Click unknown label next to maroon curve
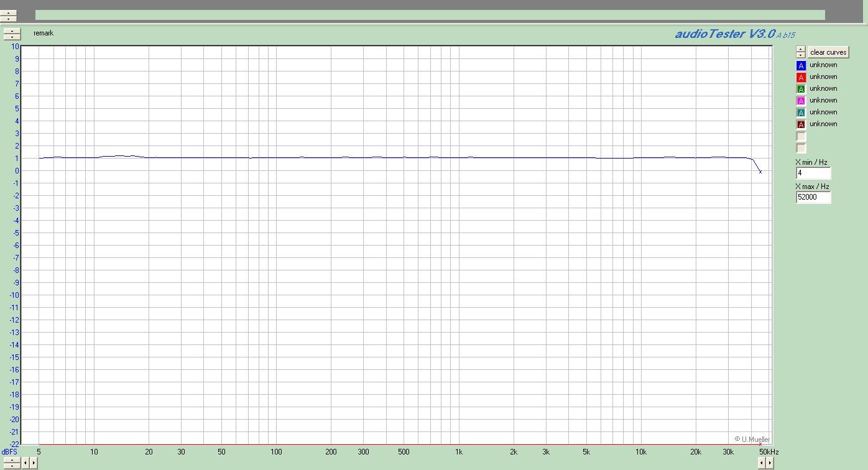The image size is (868, 470). [823, 124]
